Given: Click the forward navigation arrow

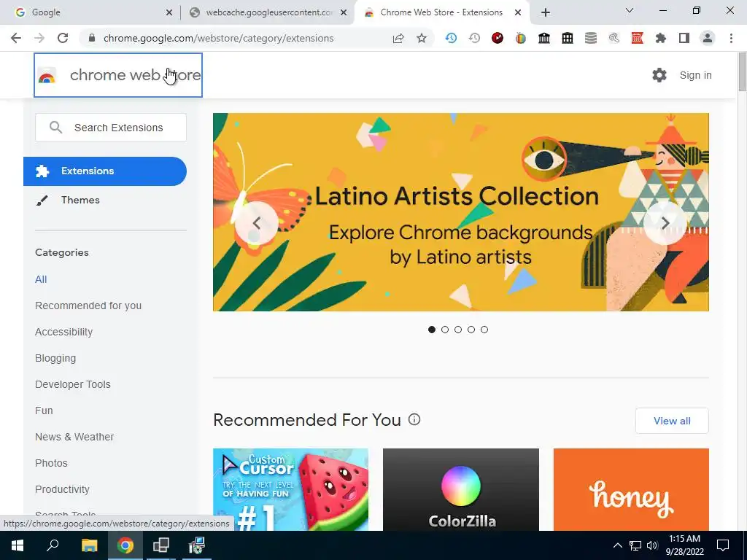Looking at the screenshot, I should (x=39, y=38).
